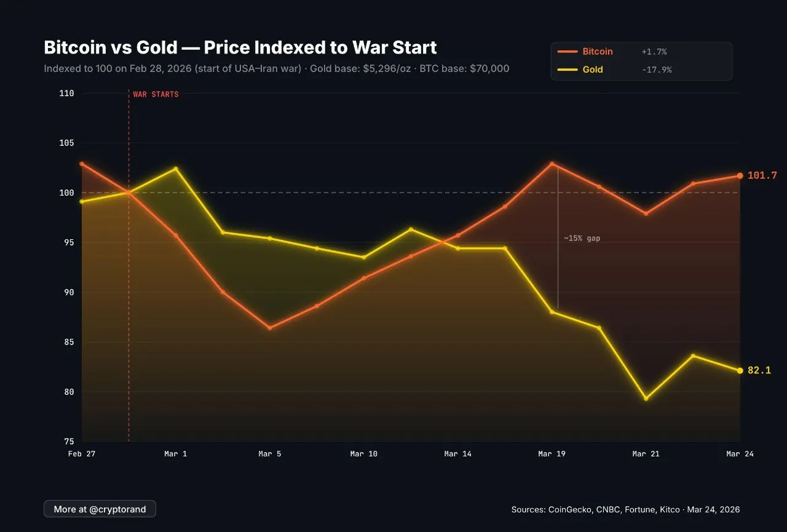Click the Bitcoin vs Gold chart title
Image resolution: width=787 pixels, height=532 pixels.
[240, 47]
